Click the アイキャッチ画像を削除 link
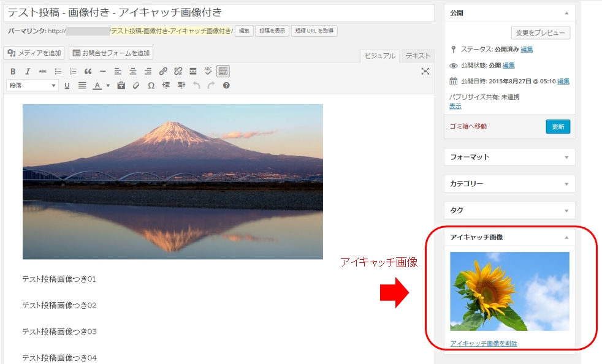 pos(484,344)
